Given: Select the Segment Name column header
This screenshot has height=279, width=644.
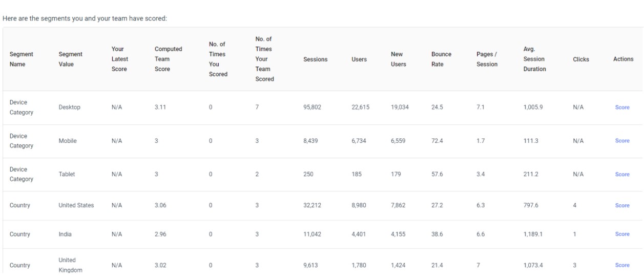Looking at the screenshot, I should pos(22,59).
